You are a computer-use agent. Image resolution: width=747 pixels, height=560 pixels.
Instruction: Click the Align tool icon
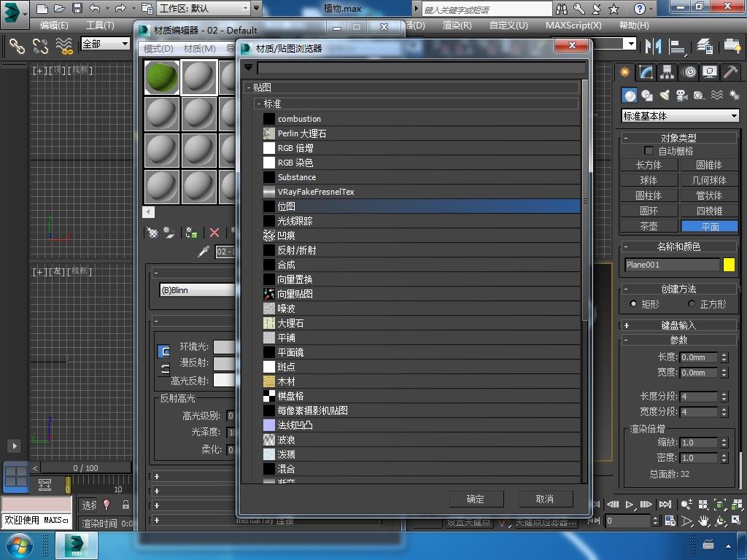tap(676, 46)
